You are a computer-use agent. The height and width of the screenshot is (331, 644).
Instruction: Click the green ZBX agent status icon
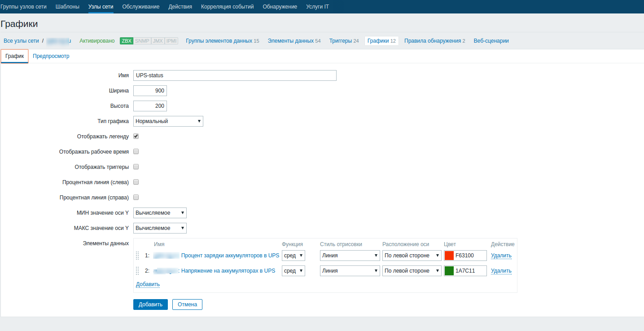(126, 40)
